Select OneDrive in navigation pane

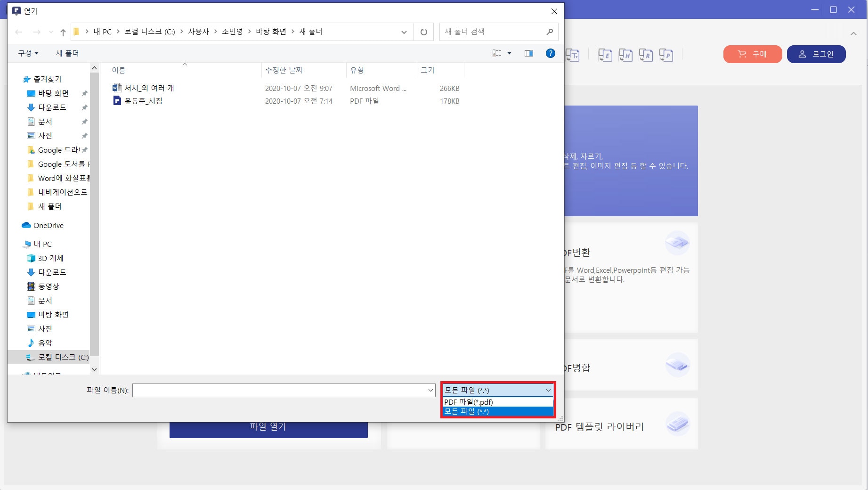[48, 225]
